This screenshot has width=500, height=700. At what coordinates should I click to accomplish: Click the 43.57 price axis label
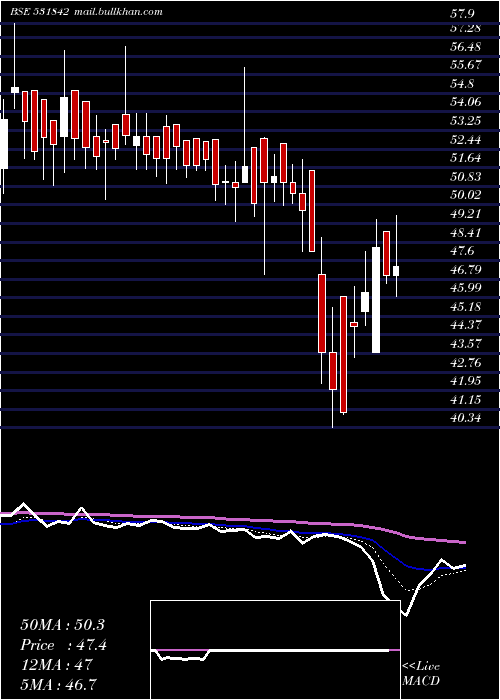[x=466, y=344]
